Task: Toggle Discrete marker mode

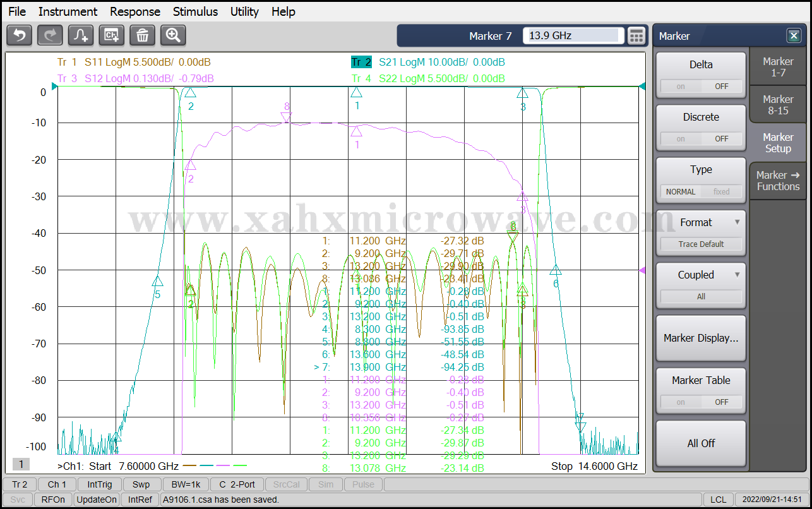Action: 701,138
